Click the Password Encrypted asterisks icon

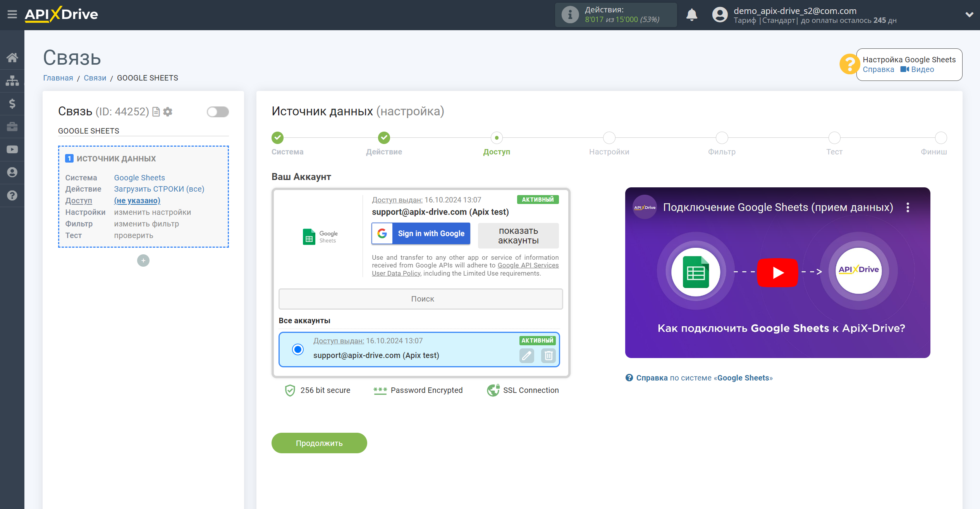380,390
